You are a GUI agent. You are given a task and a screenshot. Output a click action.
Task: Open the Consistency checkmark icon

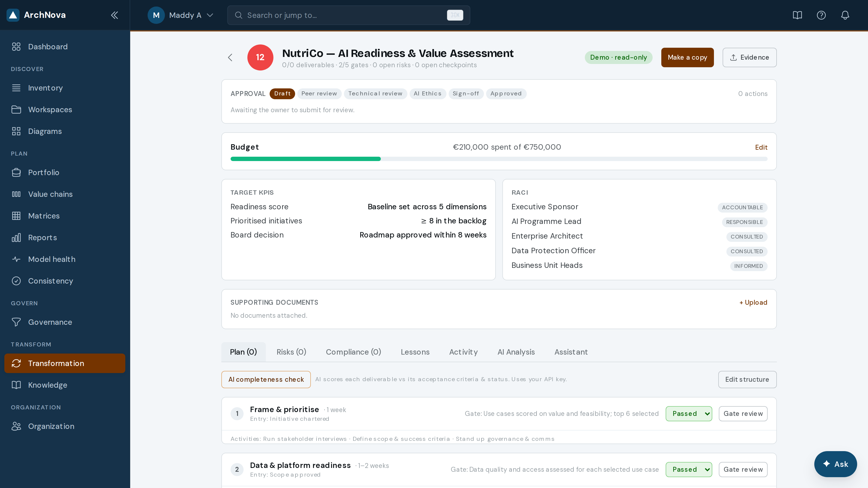tap(16, 281)
